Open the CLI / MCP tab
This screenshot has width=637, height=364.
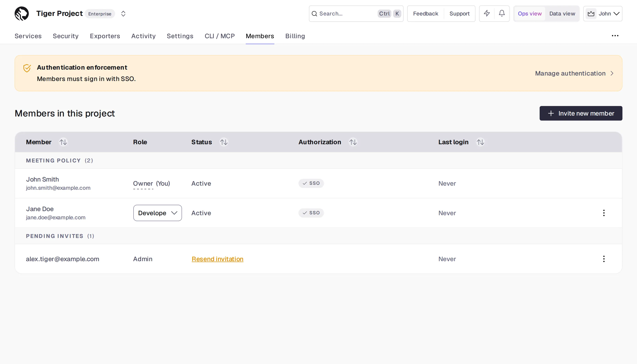coord(220,36)
